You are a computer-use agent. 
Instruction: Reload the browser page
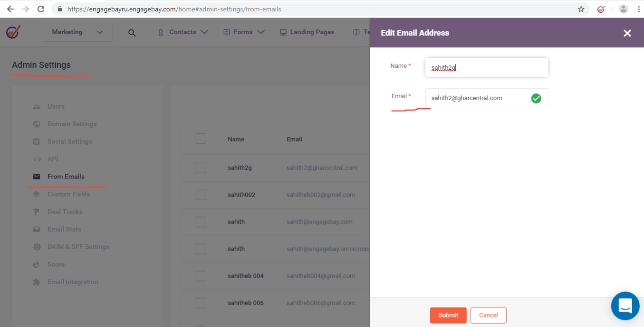click(41, 9)
